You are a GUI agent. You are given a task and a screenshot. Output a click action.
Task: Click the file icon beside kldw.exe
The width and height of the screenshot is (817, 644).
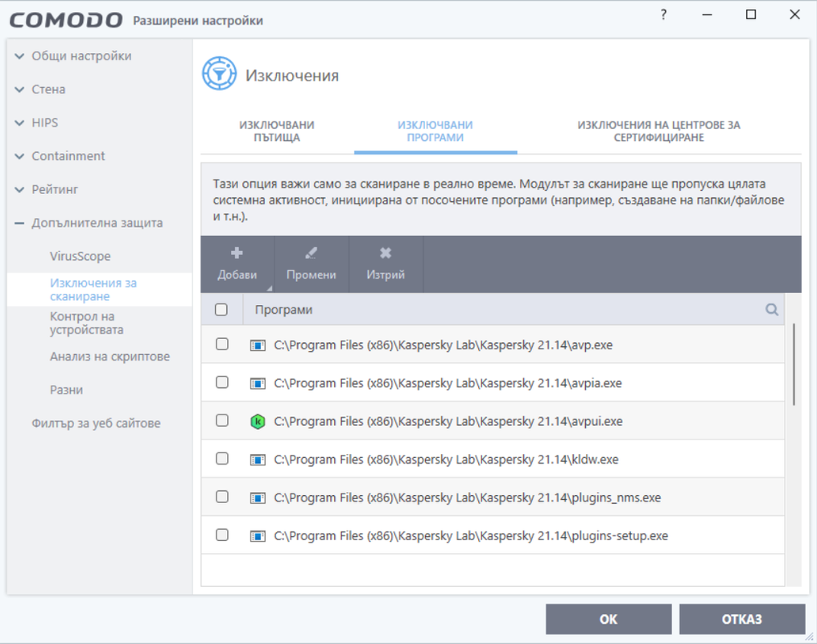tap(258, 460)
